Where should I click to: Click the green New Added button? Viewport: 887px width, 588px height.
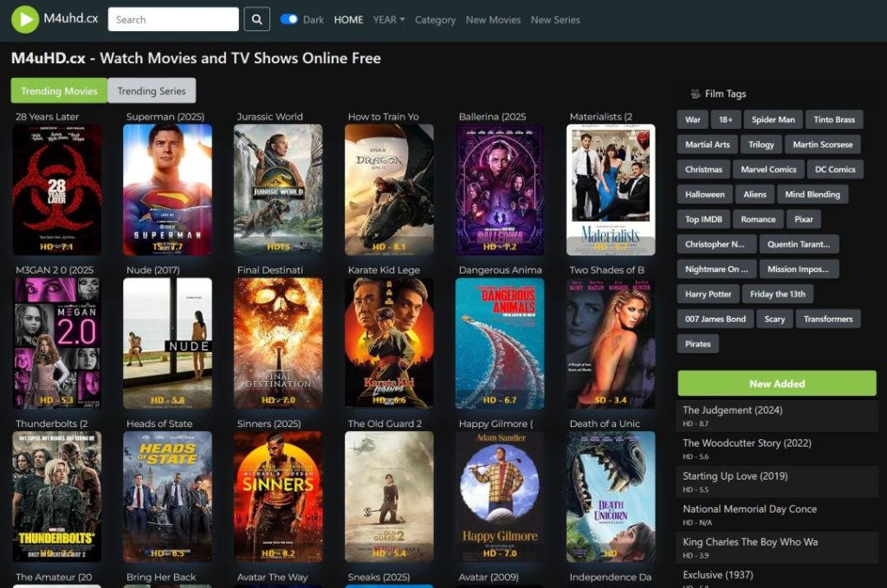coord(777,384)
